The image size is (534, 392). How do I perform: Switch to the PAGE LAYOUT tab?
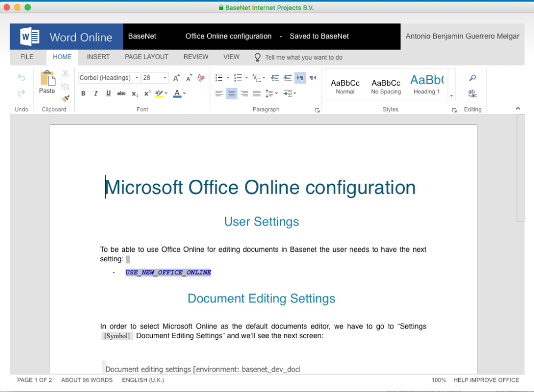pos(147,57)
